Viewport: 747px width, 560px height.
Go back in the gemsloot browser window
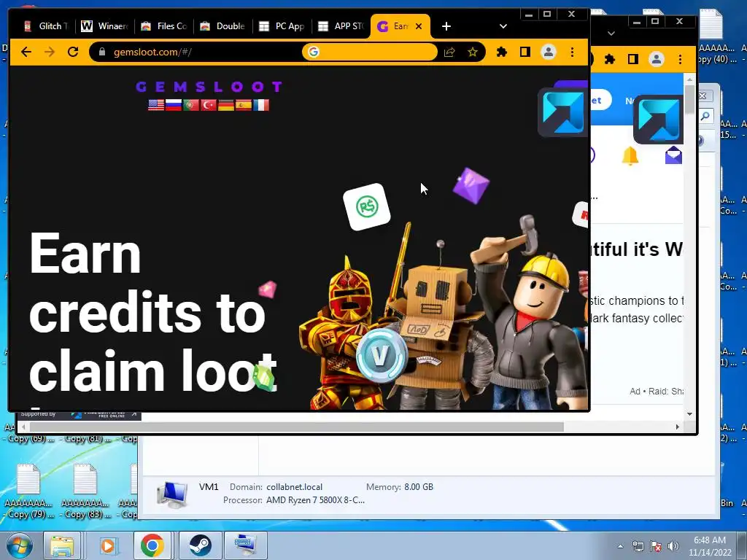pos(26,52)
